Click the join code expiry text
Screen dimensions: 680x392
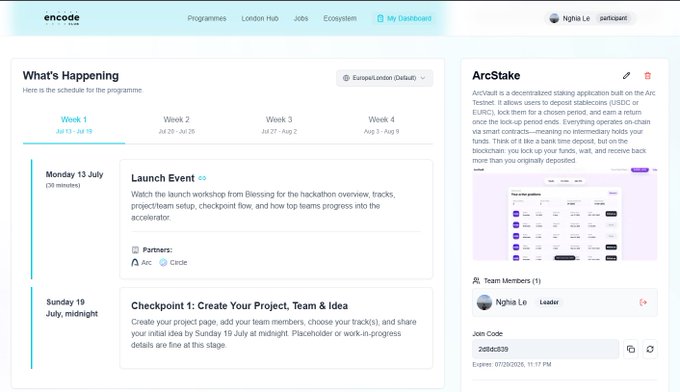pos(512,365)
